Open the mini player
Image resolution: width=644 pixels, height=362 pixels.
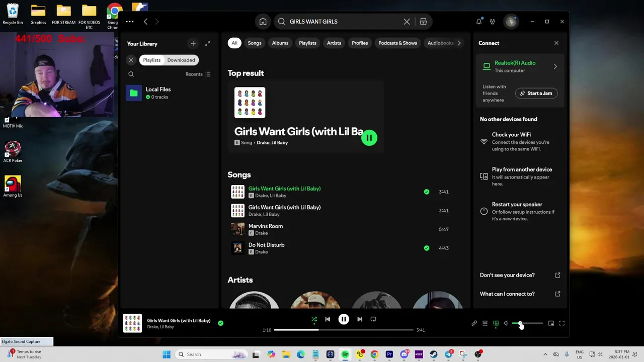point(551,323)
